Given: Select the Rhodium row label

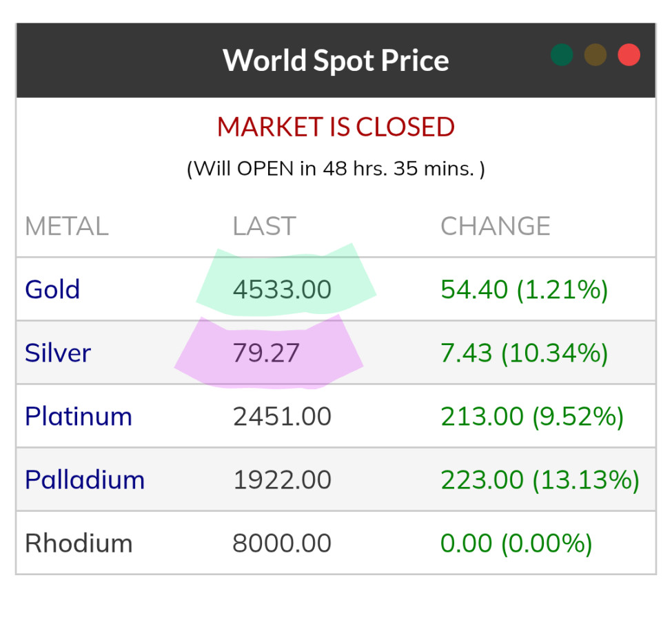Looking at the screenshot, I should pyautogui.click(x=79, y=544).
